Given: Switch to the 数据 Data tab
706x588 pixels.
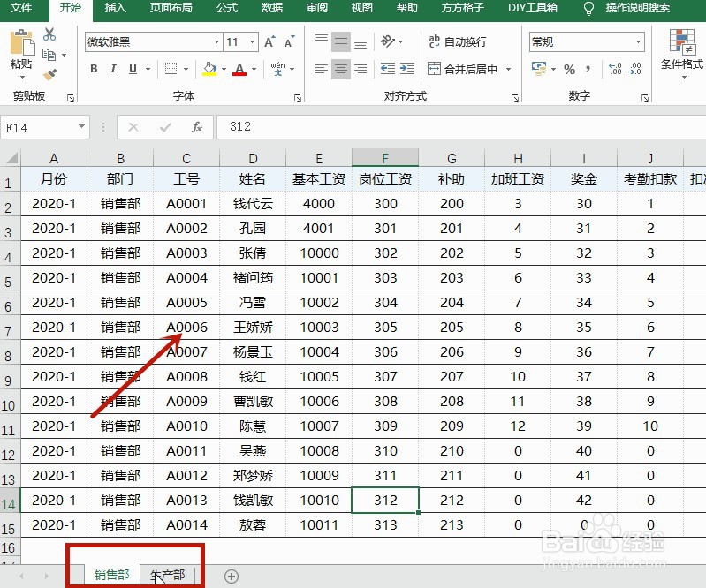Looking at the screenshot, I should click(x=271, y=8).
